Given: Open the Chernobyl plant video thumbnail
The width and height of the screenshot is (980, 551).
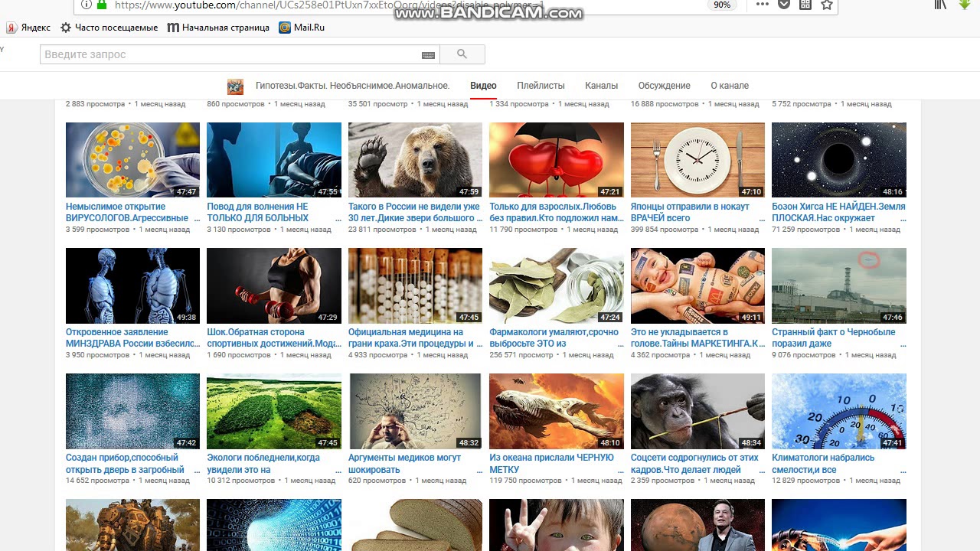Looking at the screenshot, I should [x=839, y=285].
